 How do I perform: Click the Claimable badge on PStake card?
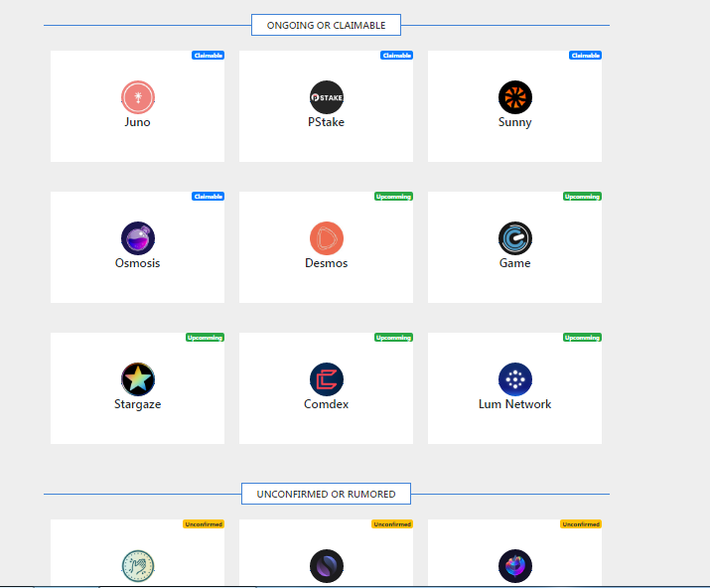(x=396, y=56)
